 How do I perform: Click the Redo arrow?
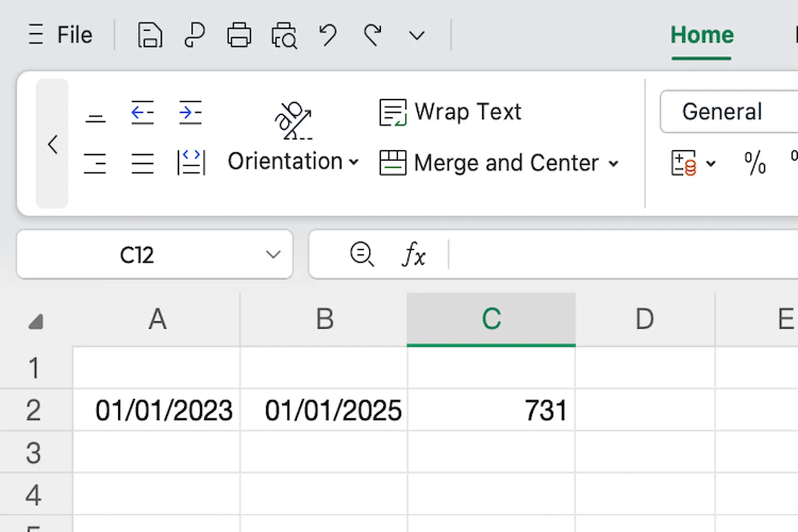coord(373,35)
